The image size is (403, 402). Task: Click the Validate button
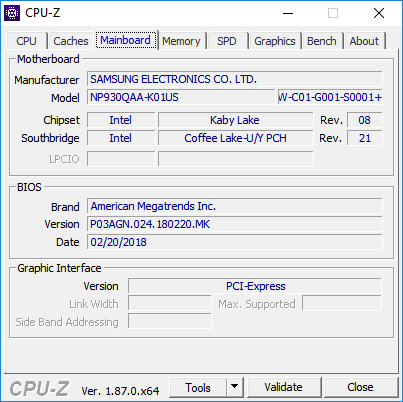pyautogui.click(x=284, y=387)
